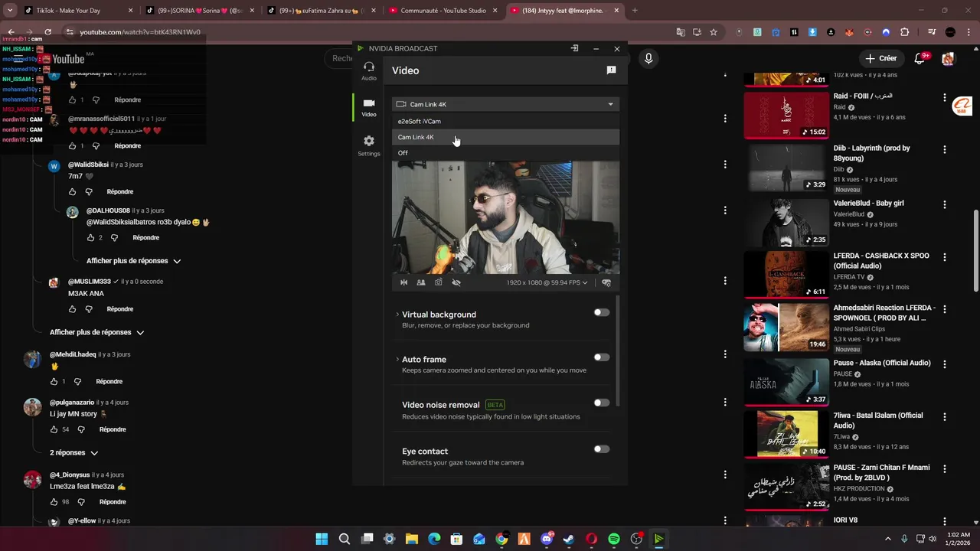Enable the Video noise removal toggle
Screen dimensions: 980x551
click(602, 403)
